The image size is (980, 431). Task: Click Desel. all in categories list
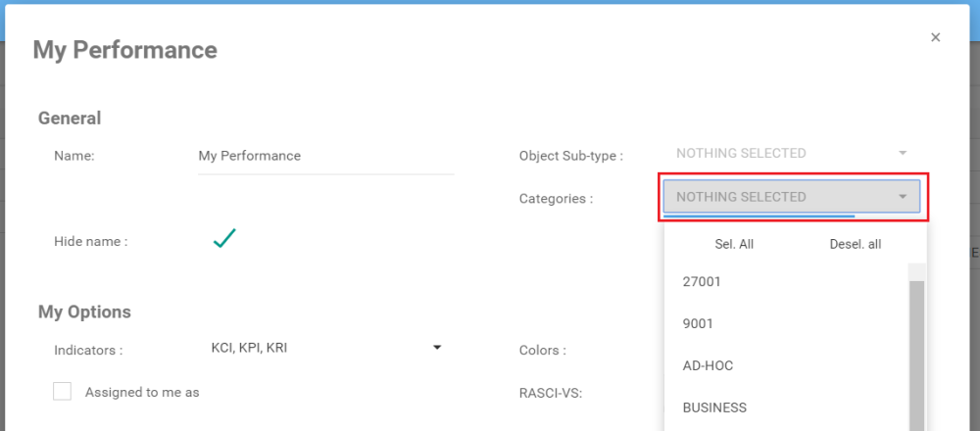pyautogui.click(x=855, y=244)
